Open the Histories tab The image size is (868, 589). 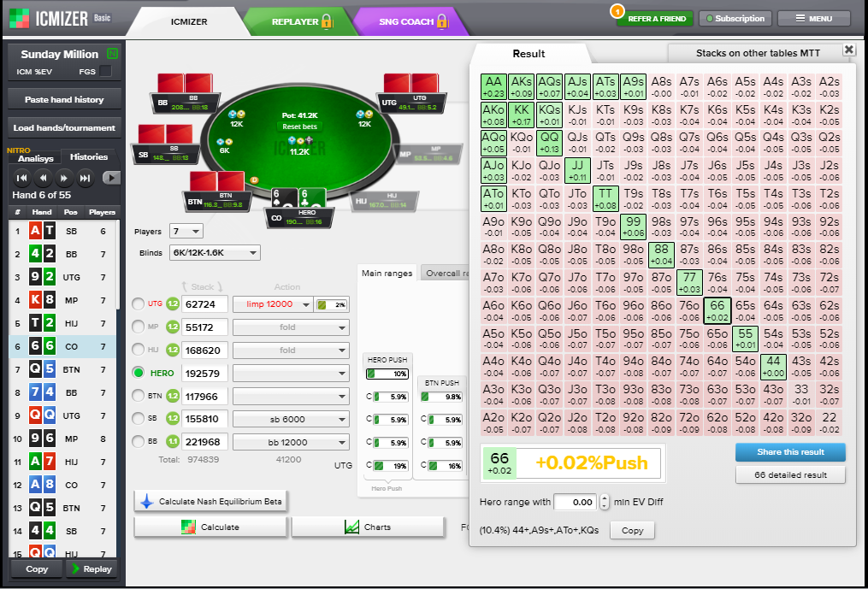[89, 156]
